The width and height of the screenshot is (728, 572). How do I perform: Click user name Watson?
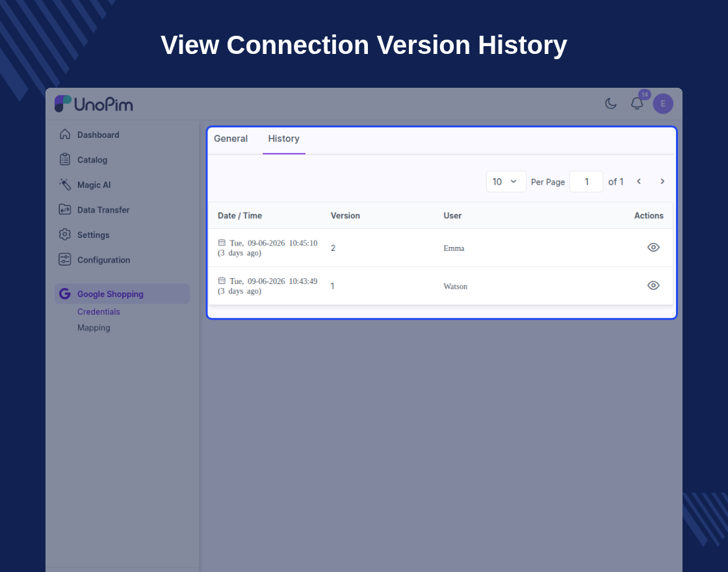pos(455,287)
